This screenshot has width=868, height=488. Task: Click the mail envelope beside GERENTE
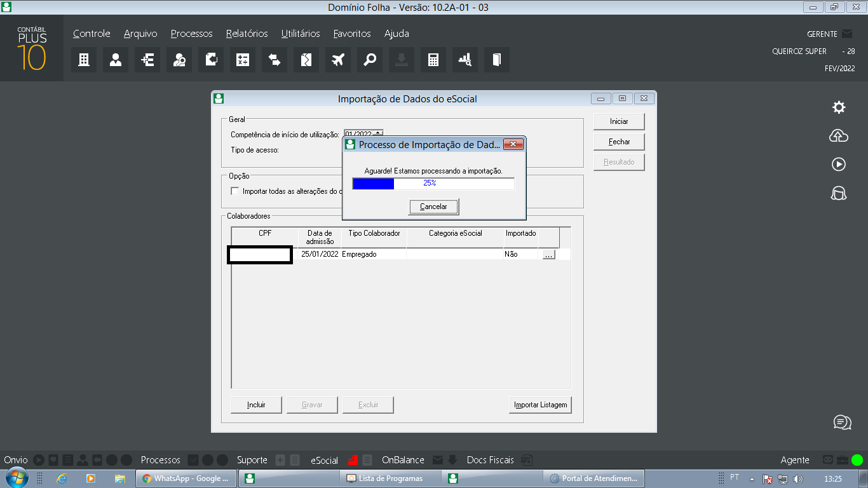(847, 34)
